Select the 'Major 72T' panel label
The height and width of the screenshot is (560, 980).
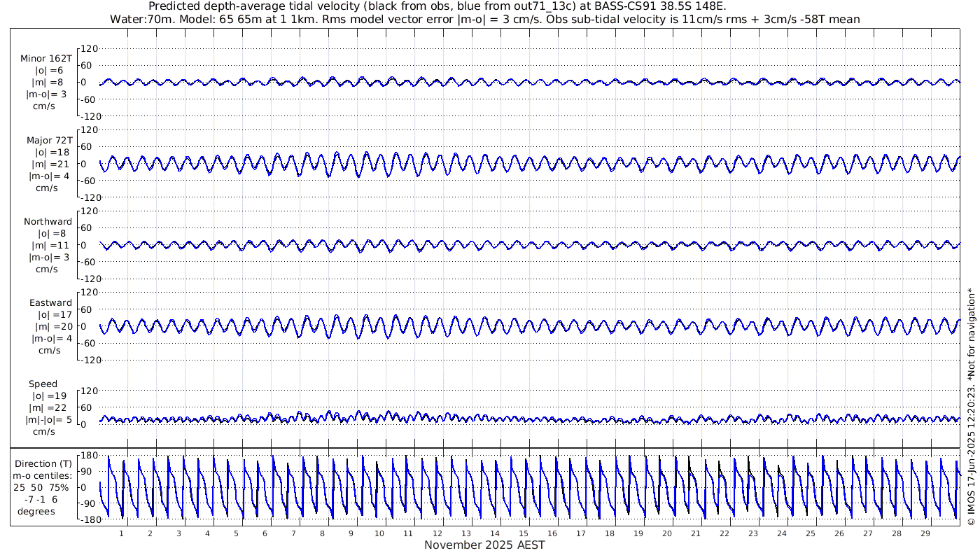tap(49, 140)
